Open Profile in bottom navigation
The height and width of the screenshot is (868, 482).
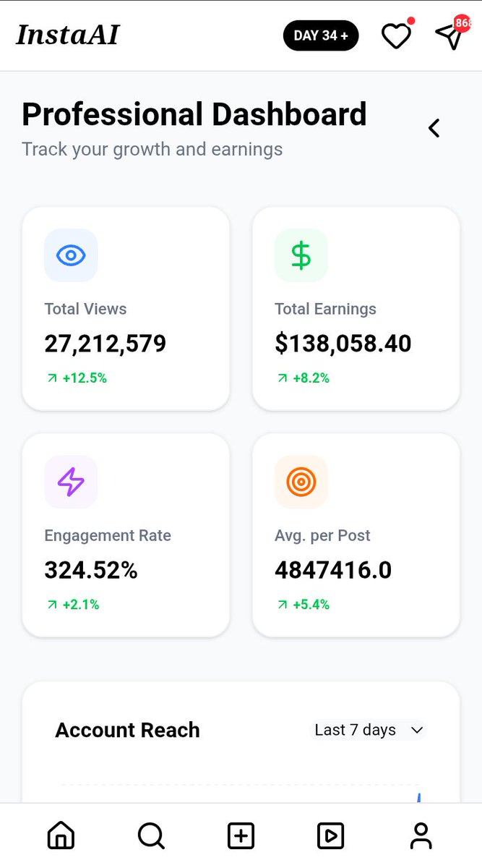421,836
